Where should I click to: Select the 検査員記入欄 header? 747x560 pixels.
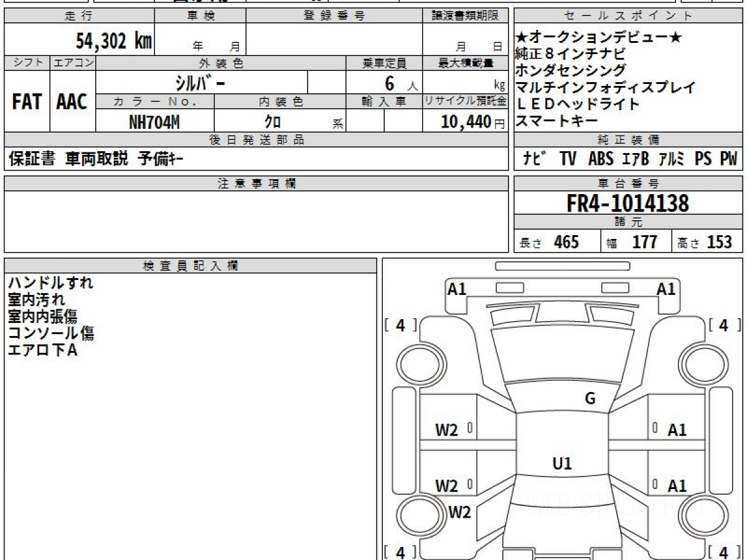point(190,266)
